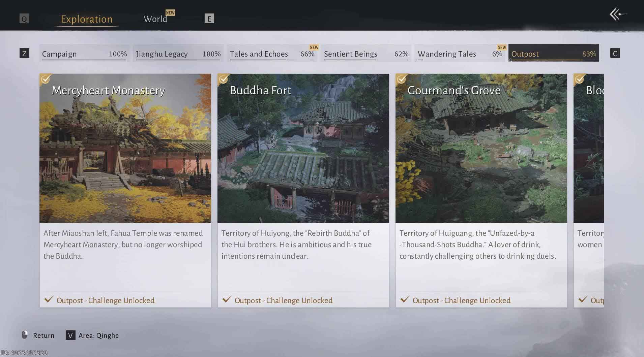This screenshot has width=644, height=357.
Task: Change area via Area: Qinghe
Action: tap(98, 335)
